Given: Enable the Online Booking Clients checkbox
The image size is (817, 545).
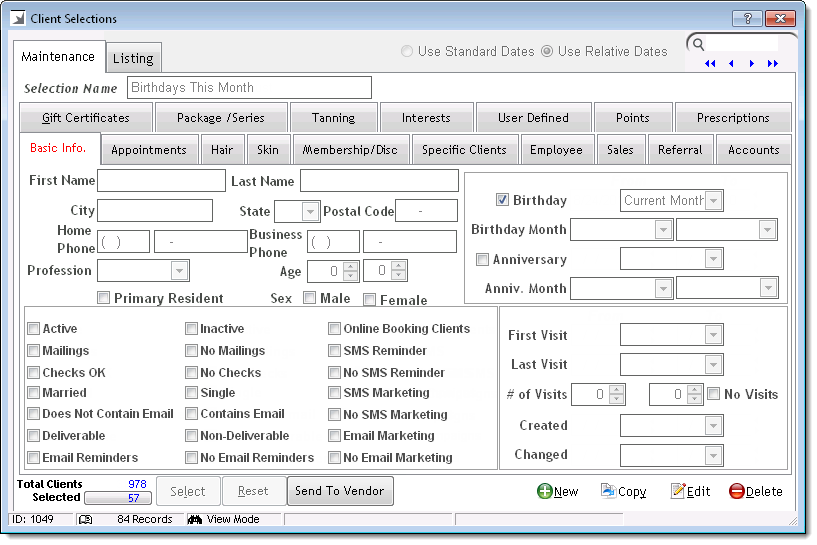Looking at the screenshot, I should point(335,329).
